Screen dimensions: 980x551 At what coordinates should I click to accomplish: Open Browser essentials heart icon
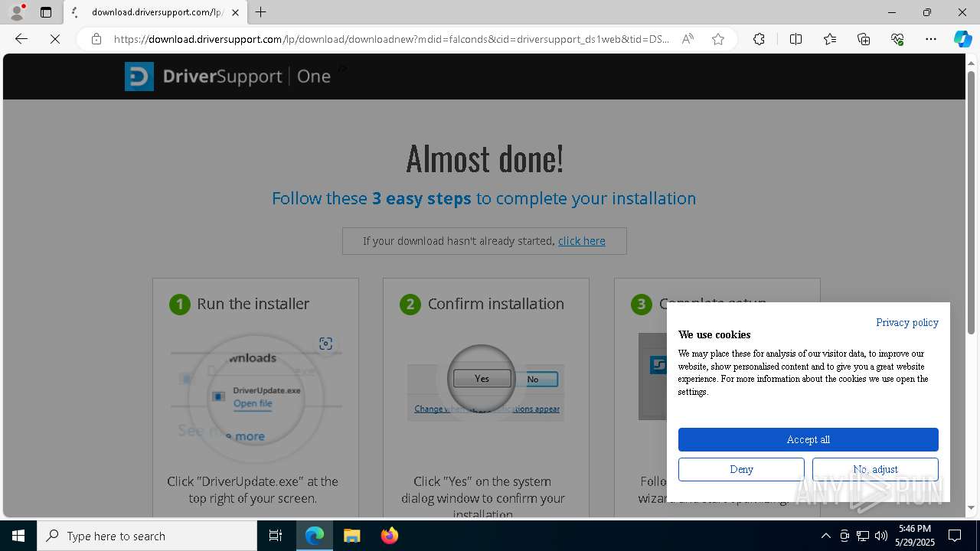pyautogui.click(x=897, y=39)
